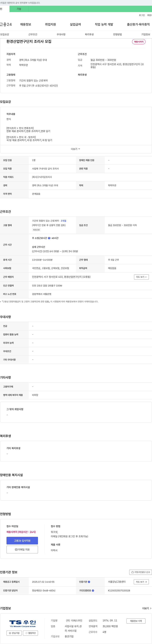Click the 인증기관 help icon
Image resolution: width=152 pixels, height=644 pixels.
(89, 582)
